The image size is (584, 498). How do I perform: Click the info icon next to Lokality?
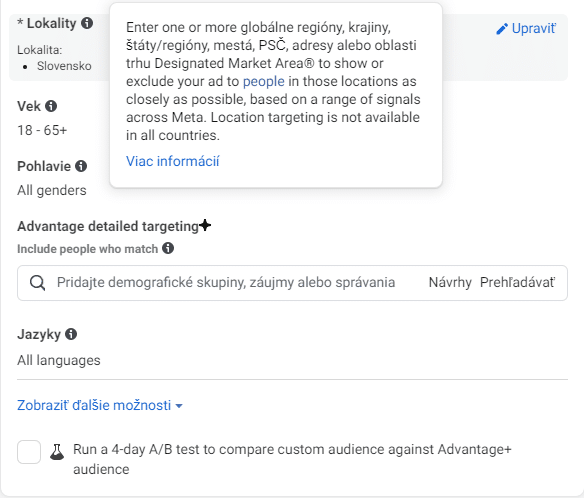click(x=87, y=23)
